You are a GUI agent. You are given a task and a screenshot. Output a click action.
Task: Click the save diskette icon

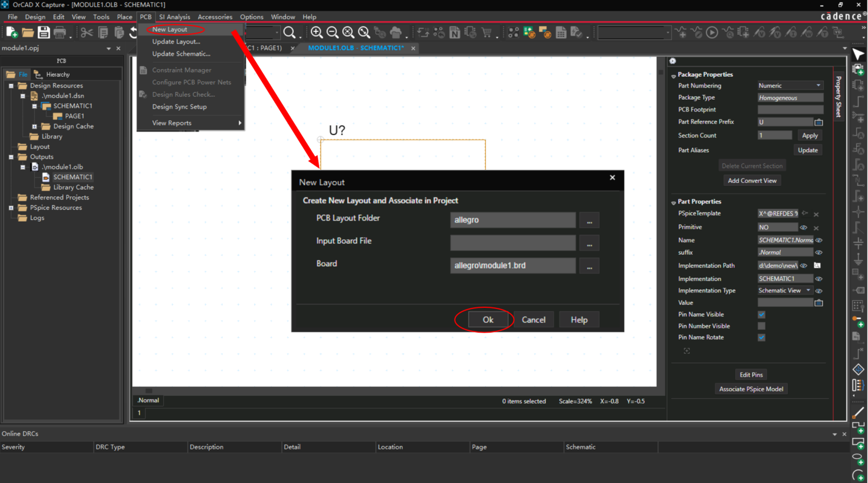point(43,32)
